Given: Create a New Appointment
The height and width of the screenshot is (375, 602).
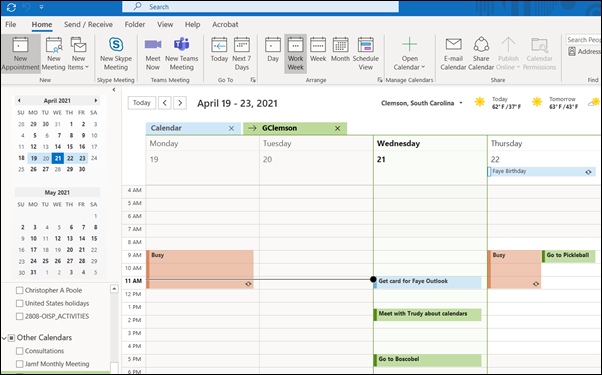Looking at the screenshot, I should point(20,54).
